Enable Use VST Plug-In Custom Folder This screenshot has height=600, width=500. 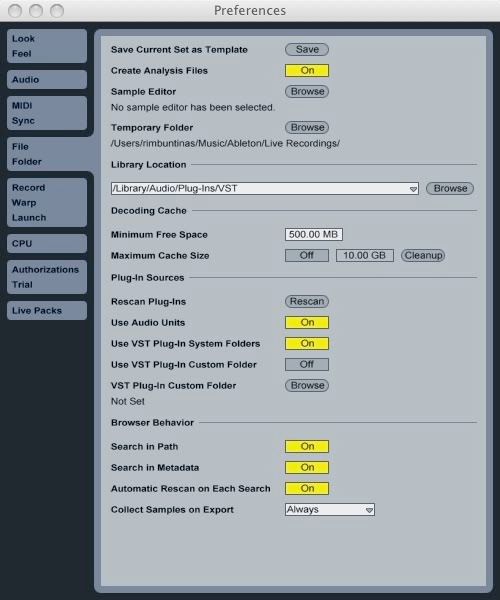tap(307, 364)
